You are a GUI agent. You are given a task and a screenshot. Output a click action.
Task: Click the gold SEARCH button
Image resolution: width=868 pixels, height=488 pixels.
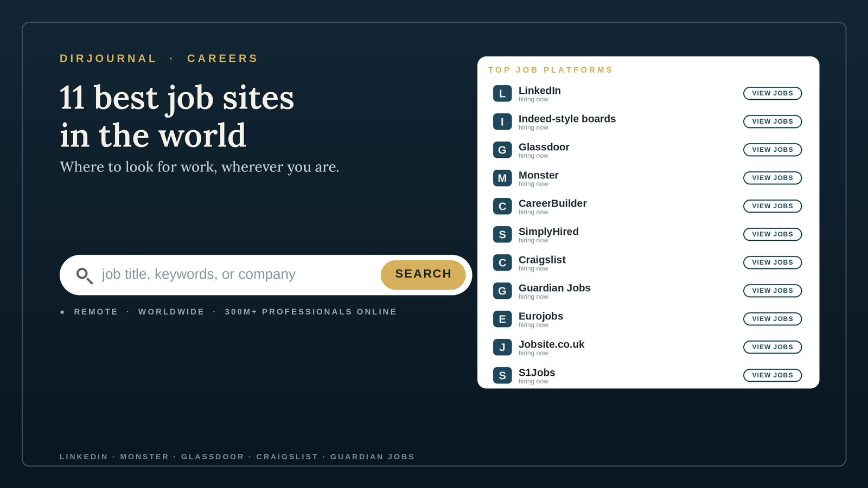pos(423,275)
